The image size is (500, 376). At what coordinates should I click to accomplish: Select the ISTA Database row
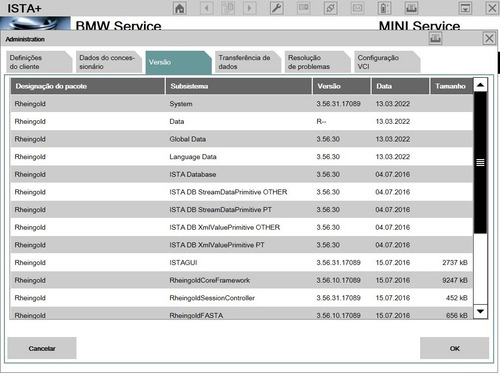242,174
